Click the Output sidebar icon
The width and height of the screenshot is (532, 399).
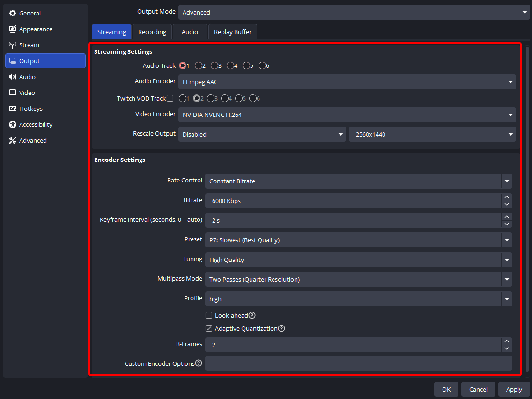pyautogui.click(x=13, y=61)
